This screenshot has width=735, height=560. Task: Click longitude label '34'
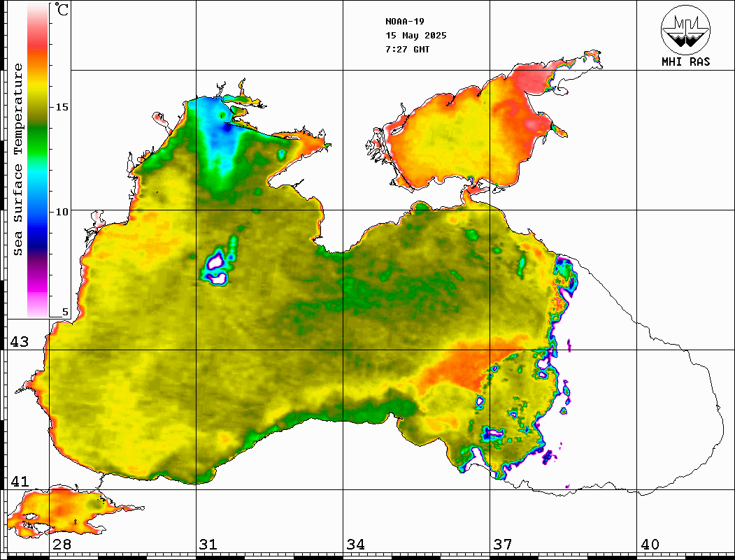[355, 545]
